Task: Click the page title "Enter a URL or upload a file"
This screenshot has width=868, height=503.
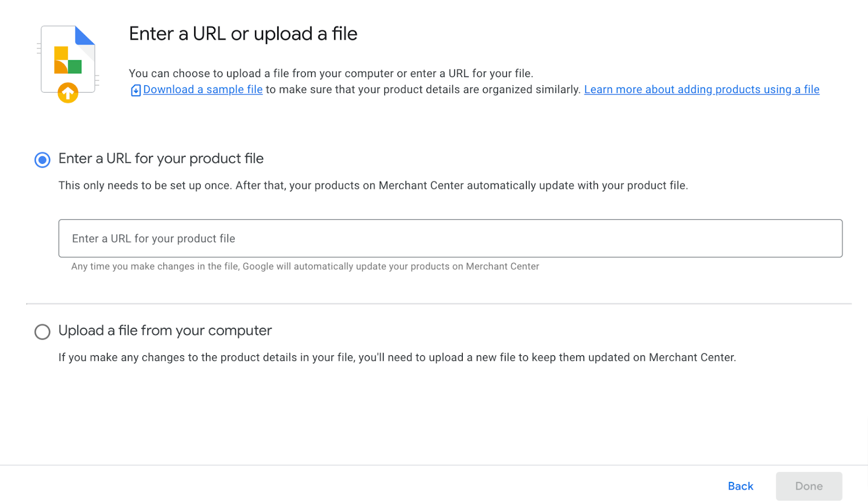Action: click(x=242, y=34)
